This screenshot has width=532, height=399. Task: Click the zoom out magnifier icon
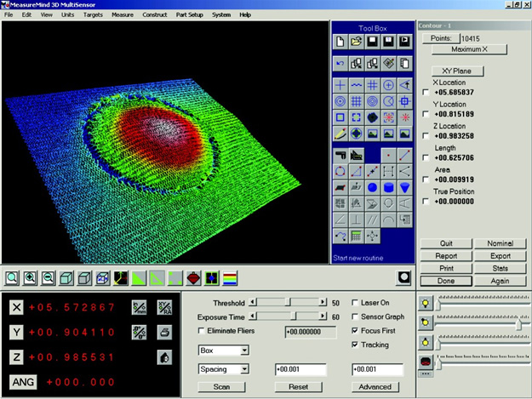pos(49,278)
